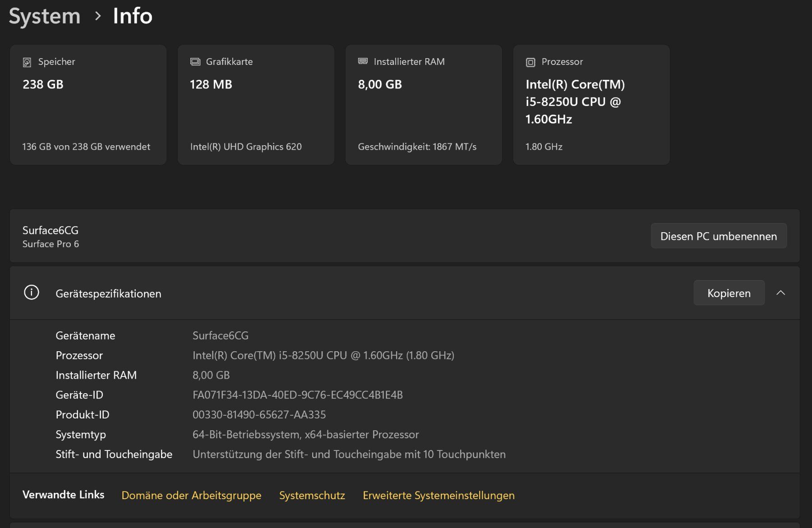Image resolution: width=812 pixels, height=528 pixels.
Task: Click the Grafikkarte graphics card icon
Action: tap(195, 62)
